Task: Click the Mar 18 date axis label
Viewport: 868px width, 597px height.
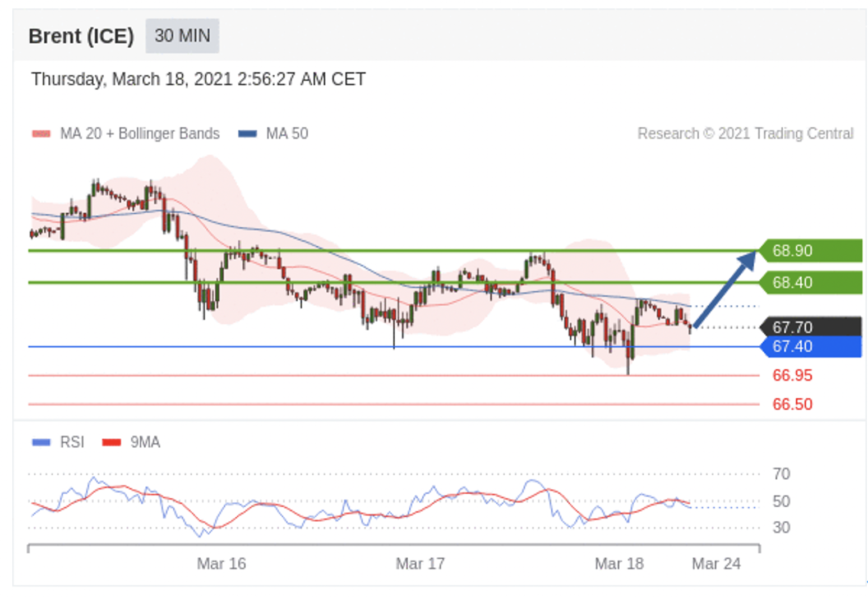Action: (619, 563)
